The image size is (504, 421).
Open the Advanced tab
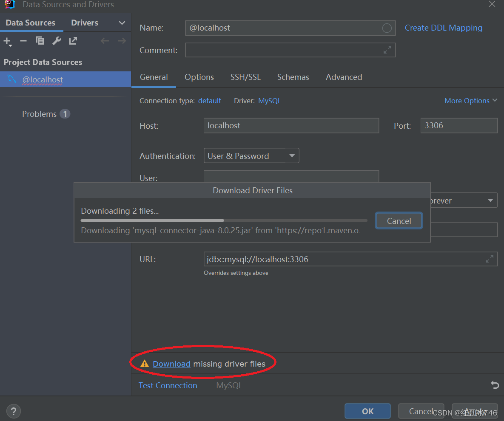344,77
